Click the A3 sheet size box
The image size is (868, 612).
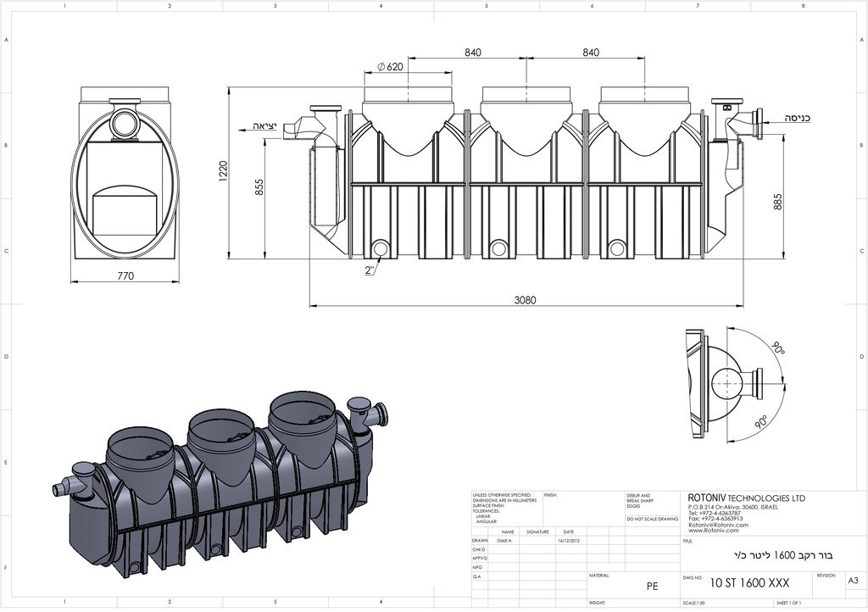(x=853, y=581)
